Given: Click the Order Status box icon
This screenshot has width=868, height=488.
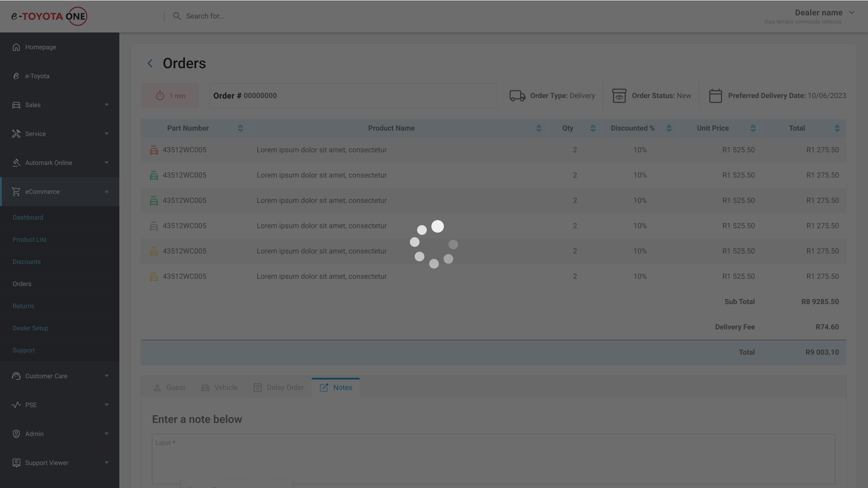Looking at the screenshot, I should 619,96.
